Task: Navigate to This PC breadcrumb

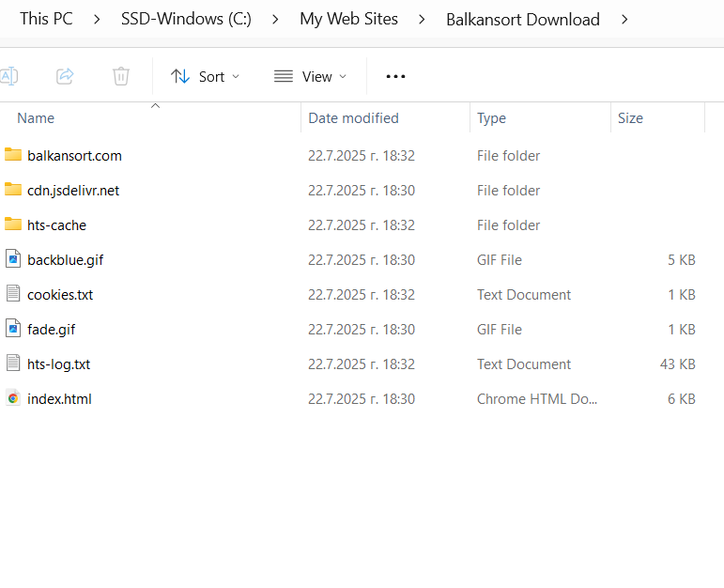Action: (x=48, y=19)
